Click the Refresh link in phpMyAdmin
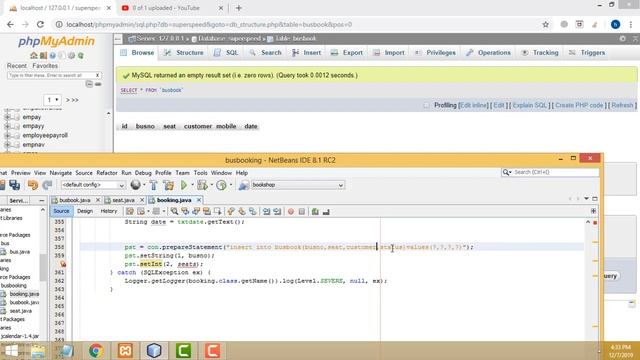Image resolution: width=640 pixels, height=360 pixels. coord(622,105)
